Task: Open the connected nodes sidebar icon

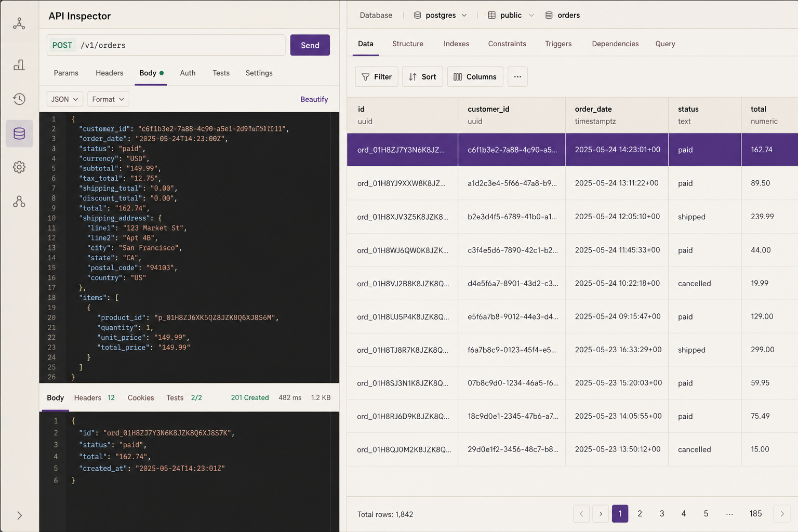Action: pyautogui.click(x=19, y=202)
